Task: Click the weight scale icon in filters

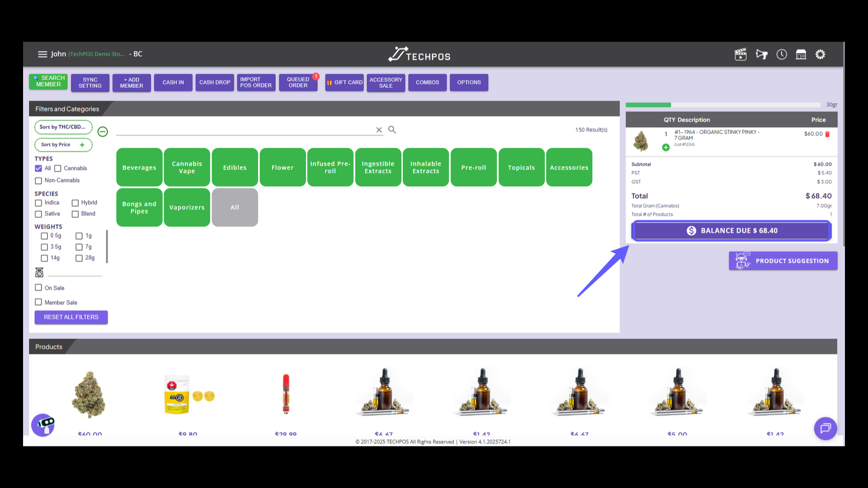Action: coord(39,272)
